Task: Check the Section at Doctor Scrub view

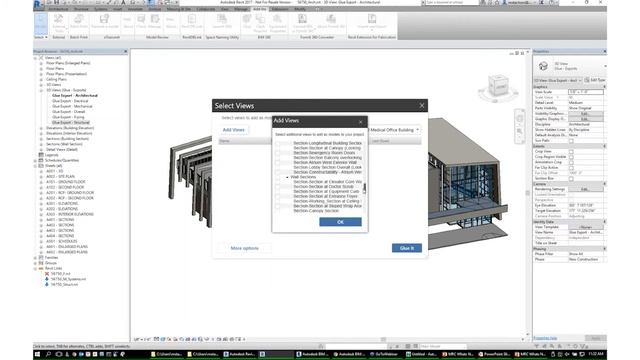Action: [x=278, y=187]
